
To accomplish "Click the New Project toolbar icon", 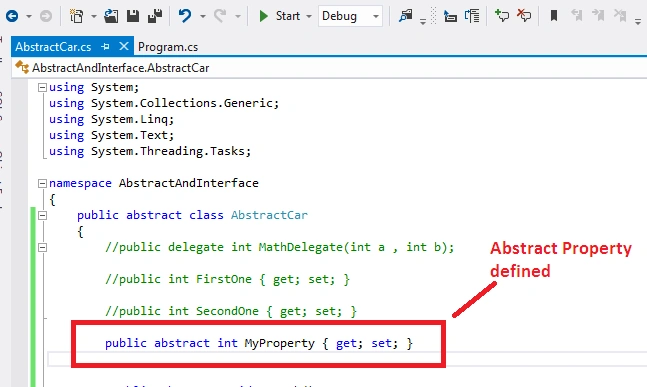I will [76, 16].
